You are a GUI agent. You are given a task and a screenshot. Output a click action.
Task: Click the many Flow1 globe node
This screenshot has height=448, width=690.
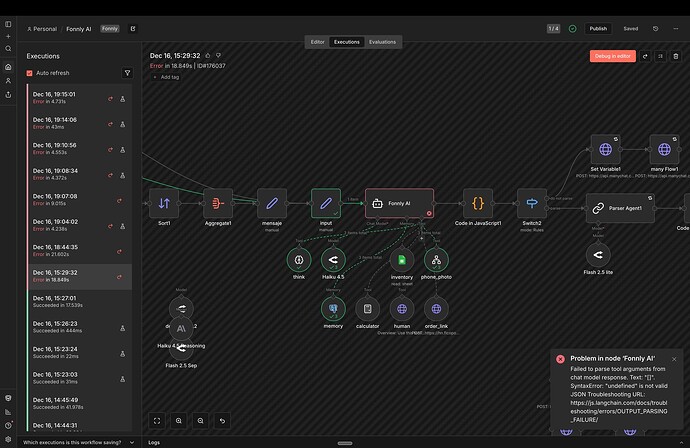click(664, 149)
